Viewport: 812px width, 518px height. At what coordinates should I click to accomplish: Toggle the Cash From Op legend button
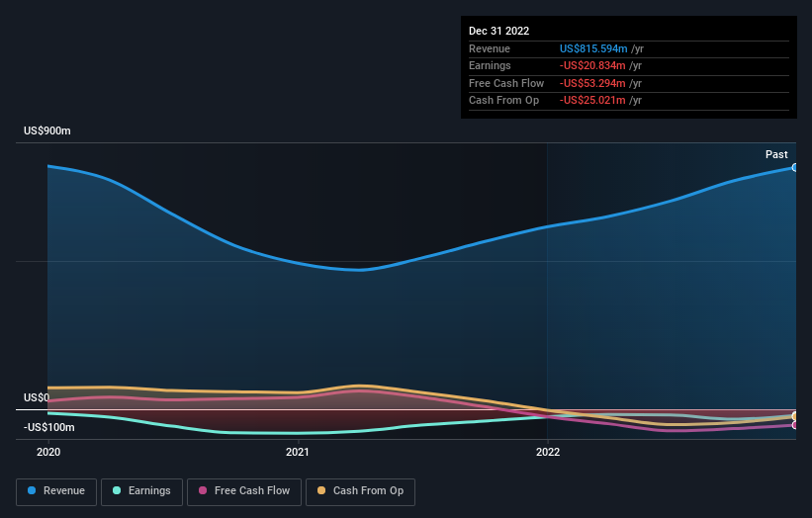[360, 491]
